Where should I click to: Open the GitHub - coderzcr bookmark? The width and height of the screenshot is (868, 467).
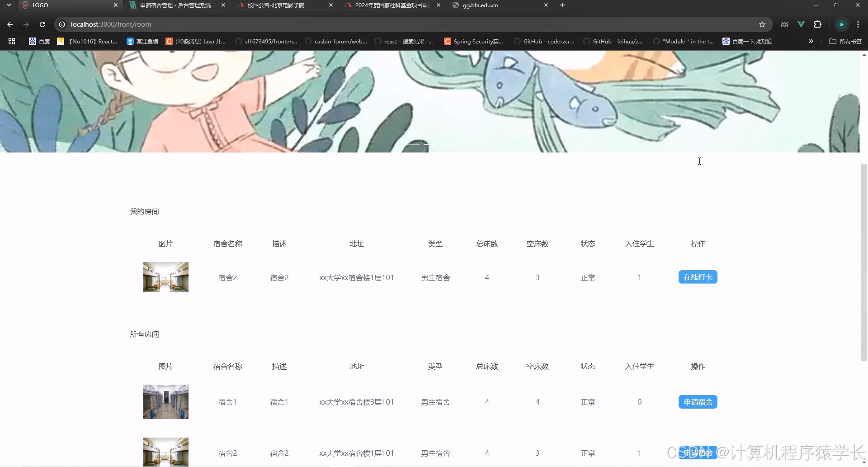pyautogui.click(x=544, y=41)
